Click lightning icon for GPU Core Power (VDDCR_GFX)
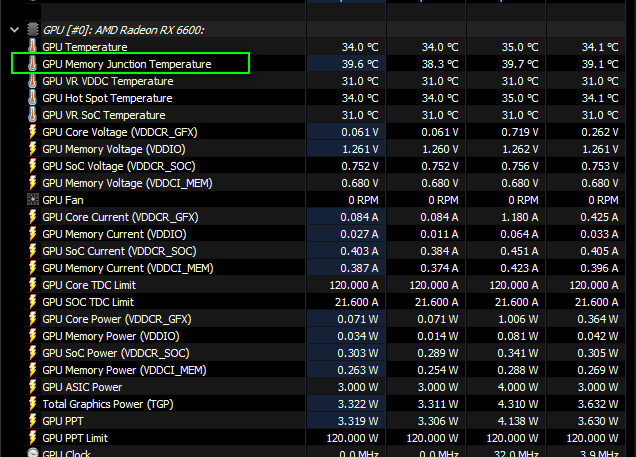This screenshot has height=457, width=636. [x=32, y=319]
